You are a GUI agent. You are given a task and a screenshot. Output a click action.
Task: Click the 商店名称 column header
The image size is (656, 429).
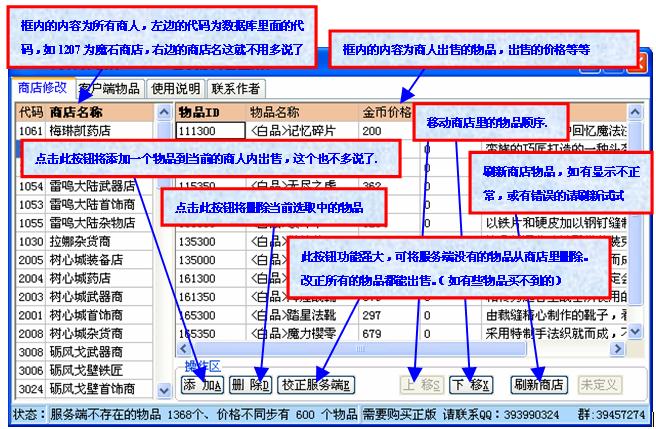coord(90,112)
